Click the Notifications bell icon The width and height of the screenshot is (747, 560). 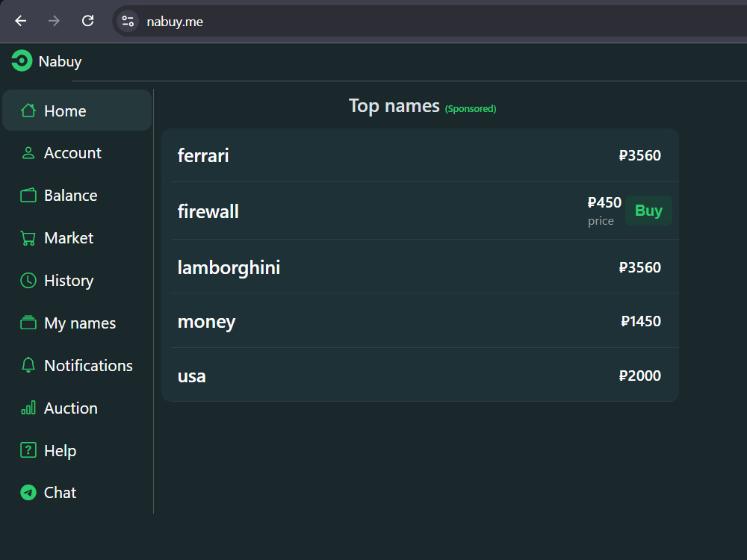tap(28, 365)
